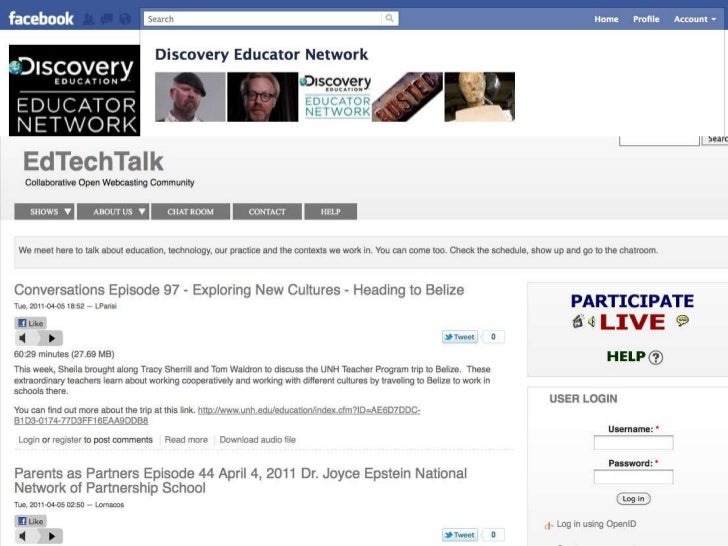Focus the Facebook Search field
The height and width of the screenshot is (546, 728).
pos(263,19)
